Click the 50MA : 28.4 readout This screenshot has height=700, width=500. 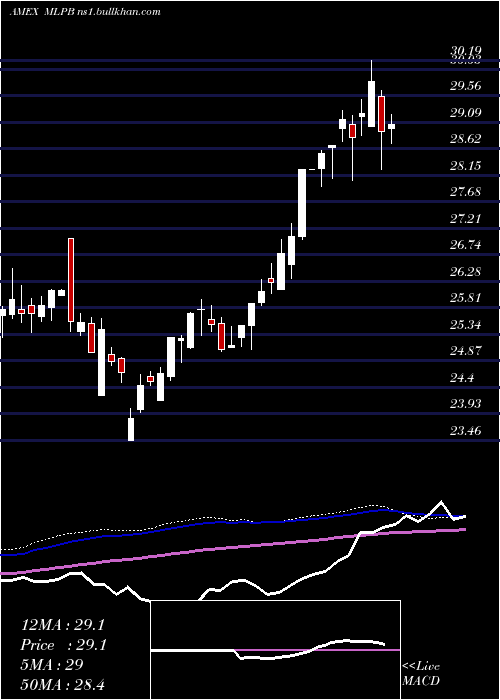tap(63, 684)
